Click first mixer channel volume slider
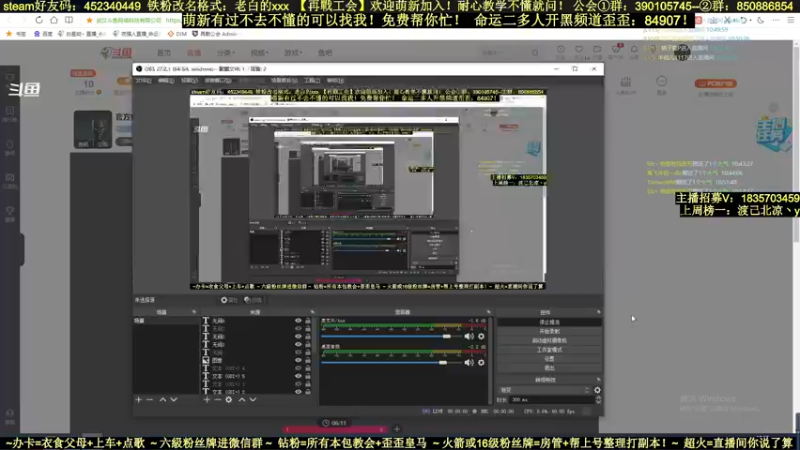This screenshot has width=800, height=450. [x=391, y=337]
